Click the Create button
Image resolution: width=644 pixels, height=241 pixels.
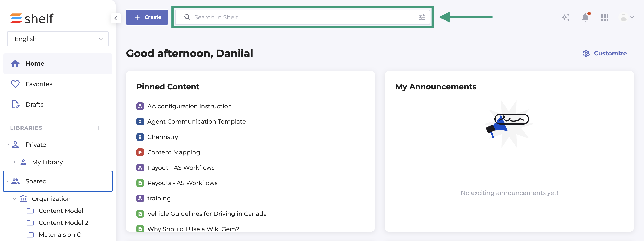click(147, 17)
